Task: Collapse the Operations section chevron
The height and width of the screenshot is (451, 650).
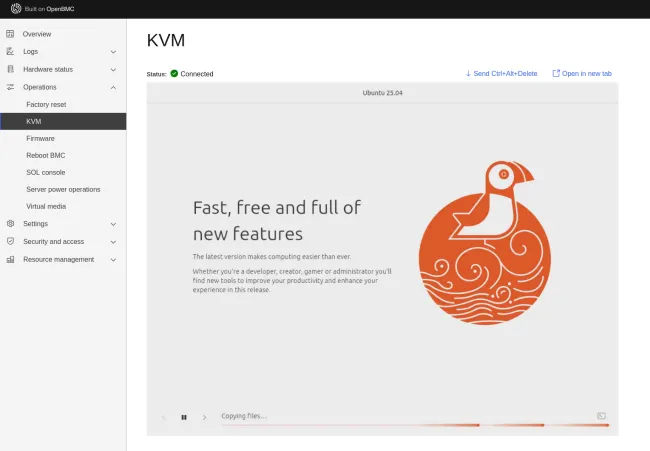Action: (x=113, y=87)
